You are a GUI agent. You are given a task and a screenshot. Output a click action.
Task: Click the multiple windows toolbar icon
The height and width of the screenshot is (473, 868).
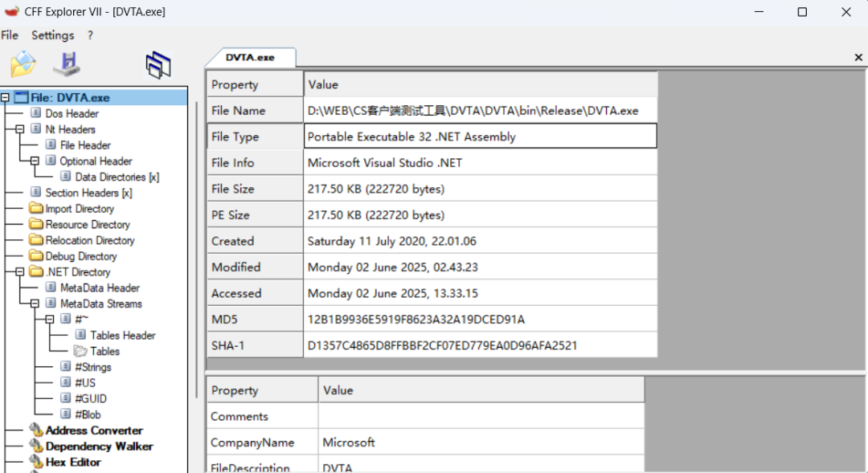point(158,65)
